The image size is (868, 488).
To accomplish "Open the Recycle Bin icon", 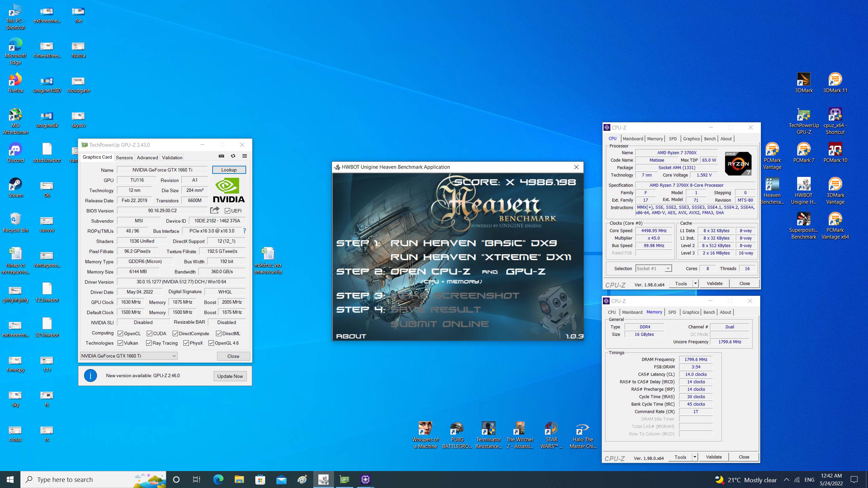I will (15, 223).
